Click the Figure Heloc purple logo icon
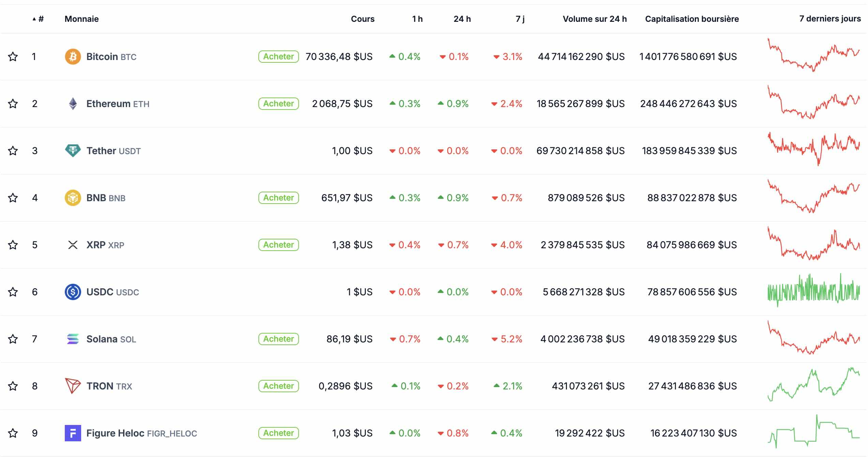 [73, 433]
